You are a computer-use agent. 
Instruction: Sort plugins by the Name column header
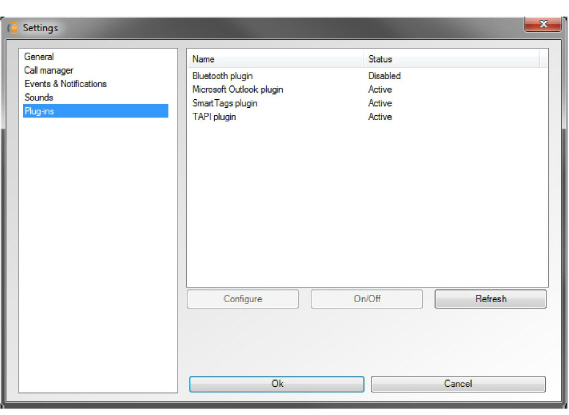pyautogui.click(x=275, y=59)
